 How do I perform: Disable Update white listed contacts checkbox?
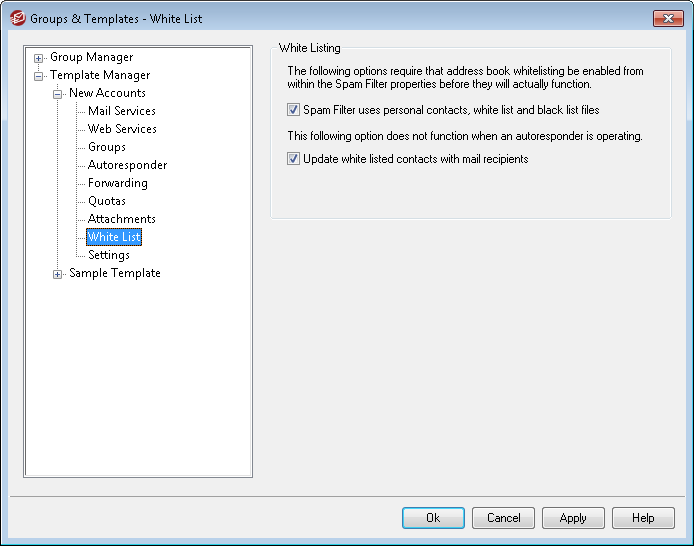coord(294,158)
